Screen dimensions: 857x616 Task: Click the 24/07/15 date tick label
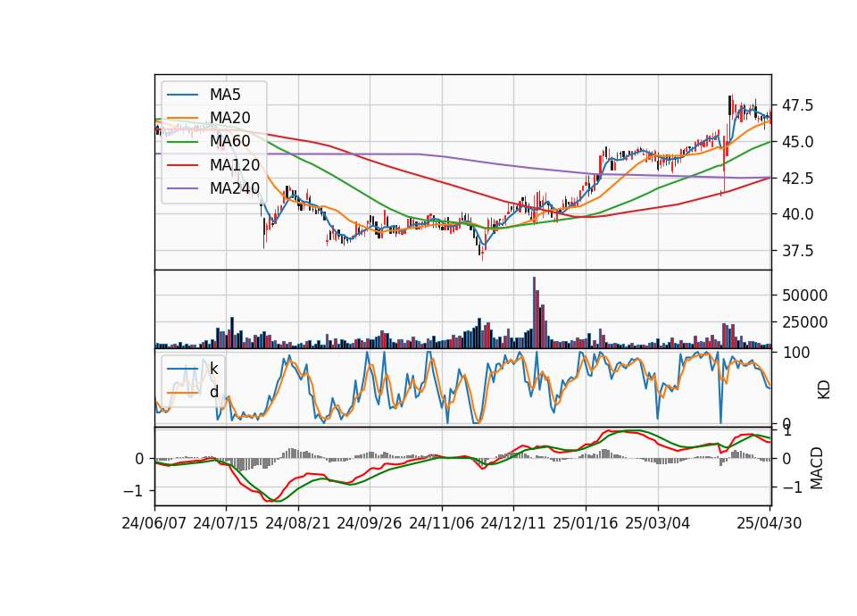(226, 523)
